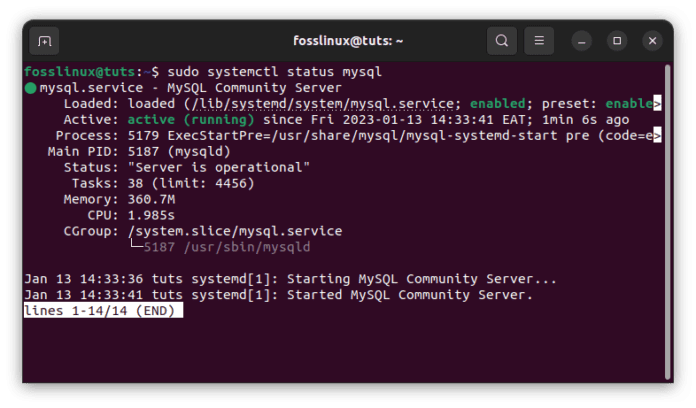This screenshot has width=696, height=408.
Task: Open a new terminal tab
Action: coord(44,42)
